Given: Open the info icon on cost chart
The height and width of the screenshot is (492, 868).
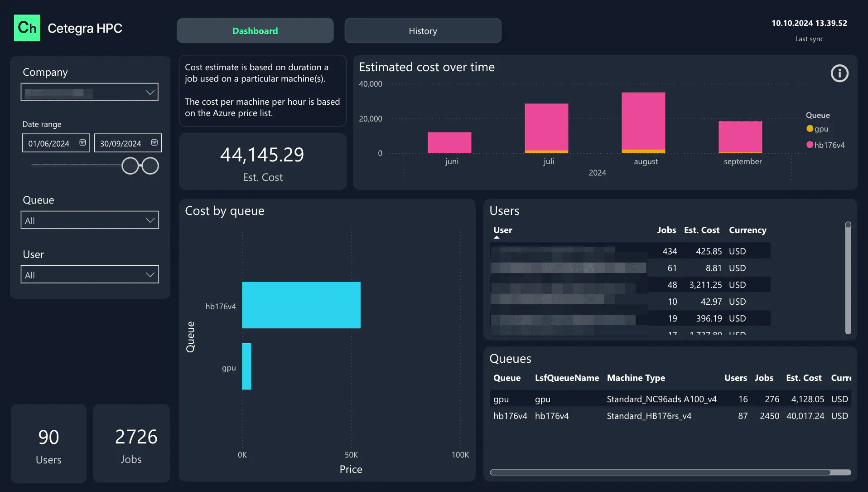Looking at the screenshot, I should (x=839, y=73).
